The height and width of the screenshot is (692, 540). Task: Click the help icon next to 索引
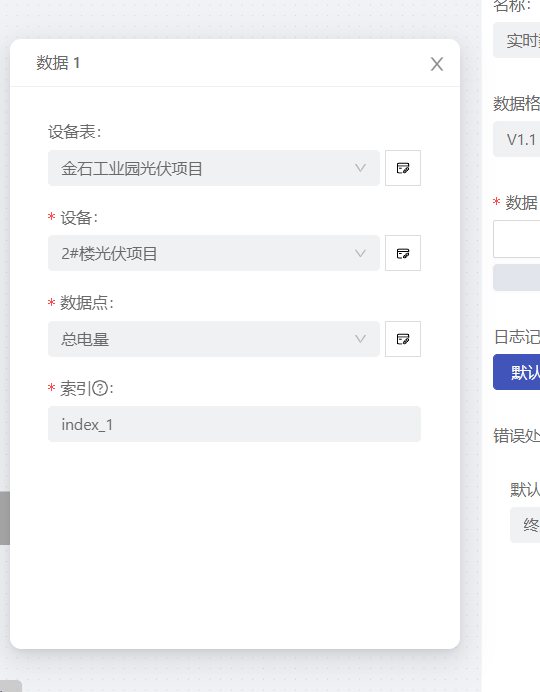pyautogui.click(x=100, y=388)
